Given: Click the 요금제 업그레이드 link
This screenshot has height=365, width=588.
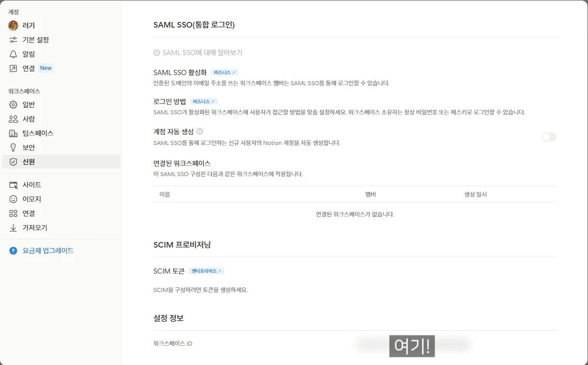Looking at the screenshot, I should [x=48, y=251].
